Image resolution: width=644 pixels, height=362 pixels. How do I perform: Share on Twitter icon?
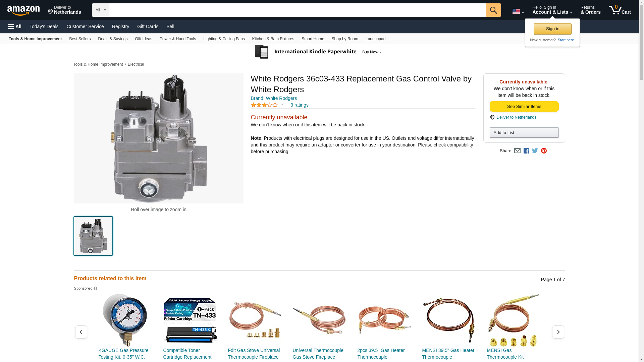tap(535, 151)
